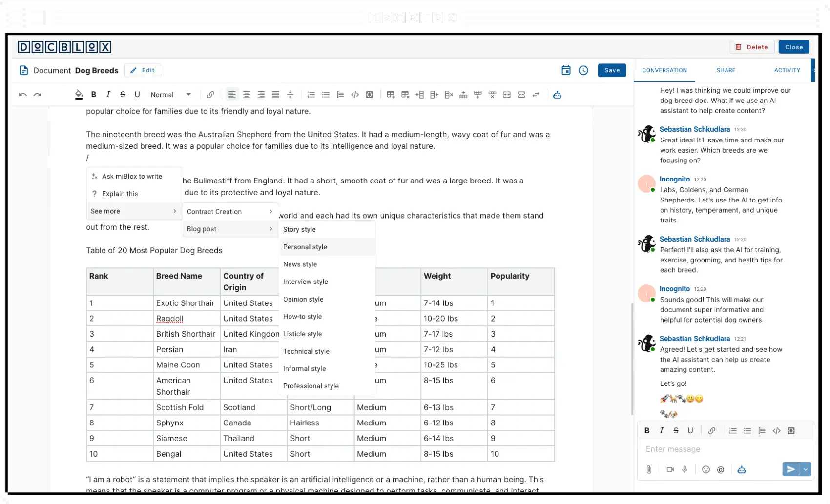830x504 pixels.
Task: Switch to the Share tab
Action: click(726, 70)
